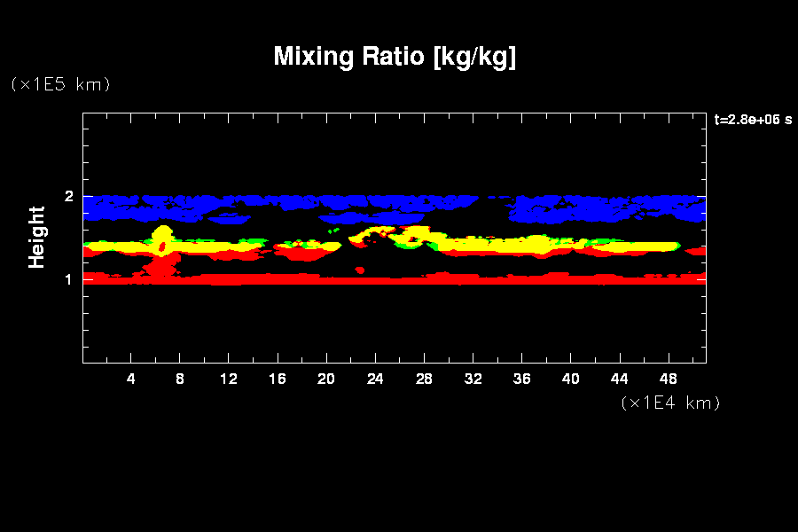798x532 pixels.
Task: Click x-axis tick label 8
Action: pos(180,379)
